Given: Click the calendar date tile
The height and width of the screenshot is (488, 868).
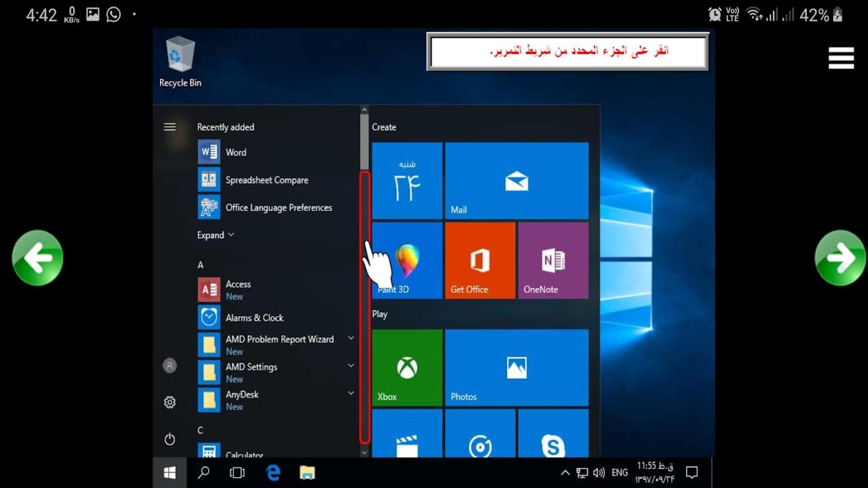Looking at the screenshot, I should (407, 181).
